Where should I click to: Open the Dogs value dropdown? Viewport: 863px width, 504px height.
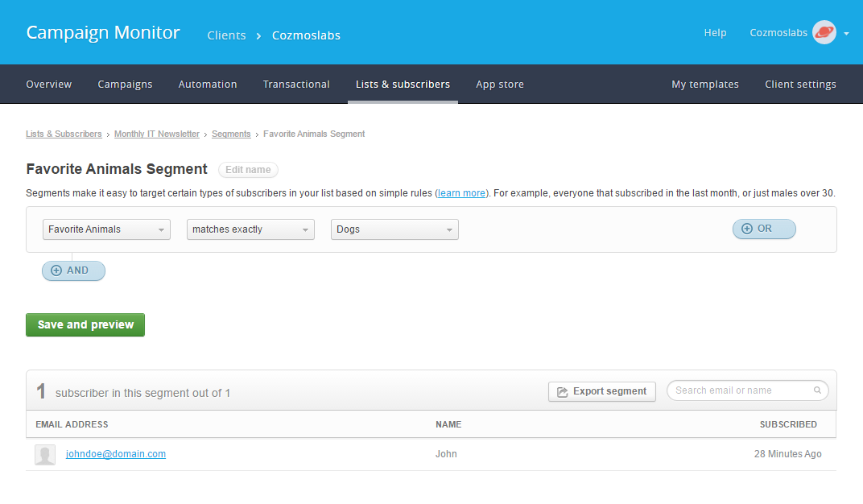pos(394,229)
